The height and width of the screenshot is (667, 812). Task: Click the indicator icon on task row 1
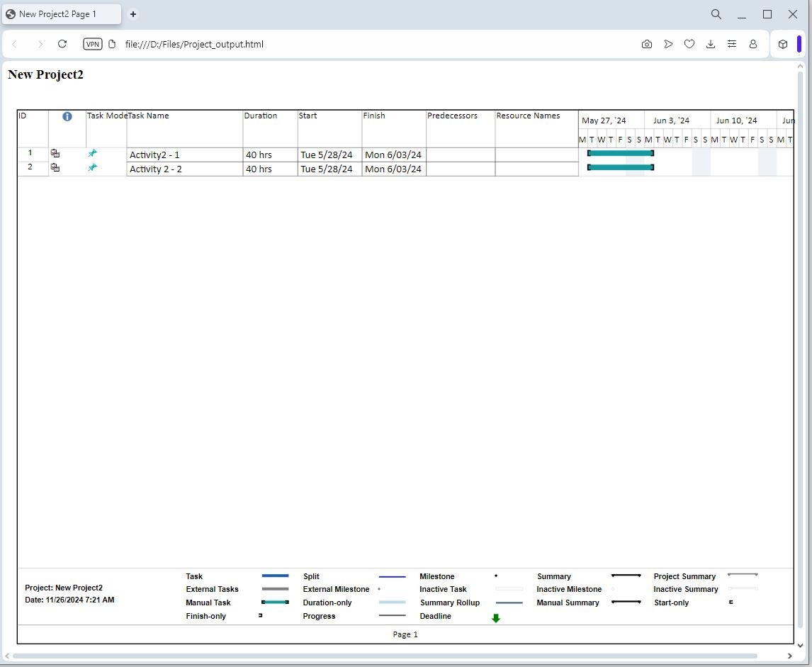[56, 152]
